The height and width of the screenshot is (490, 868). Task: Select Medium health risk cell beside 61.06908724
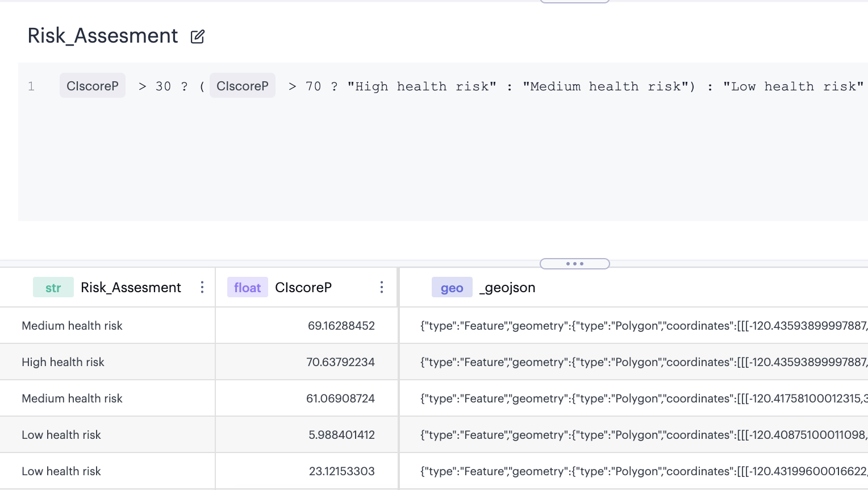tap(107, 398)
